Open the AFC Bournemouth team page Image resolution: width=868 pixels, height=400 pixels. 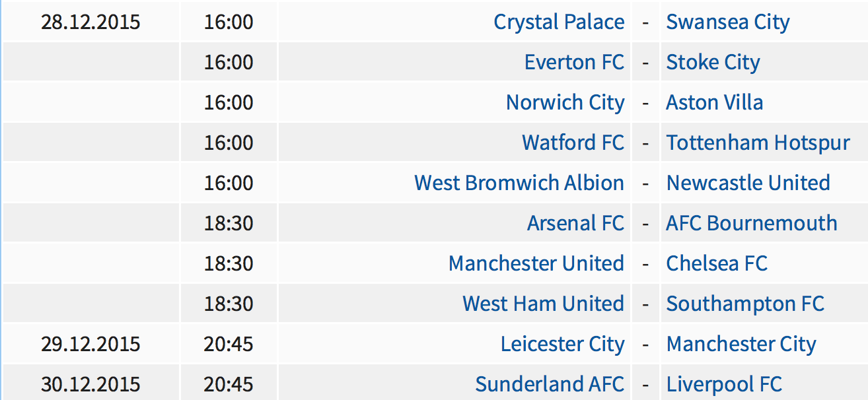752,223
